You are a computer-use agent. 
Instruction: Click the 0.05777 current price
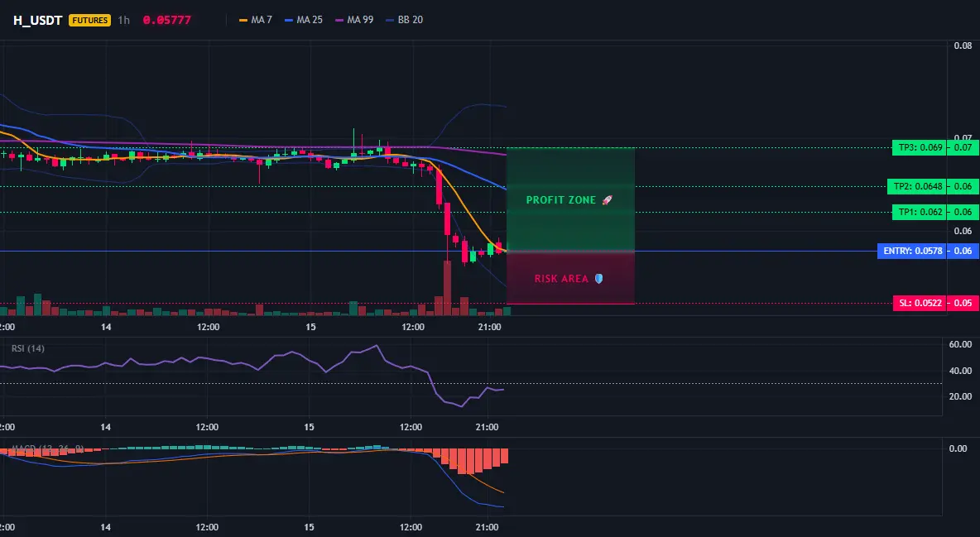click(x=167, y=20)
